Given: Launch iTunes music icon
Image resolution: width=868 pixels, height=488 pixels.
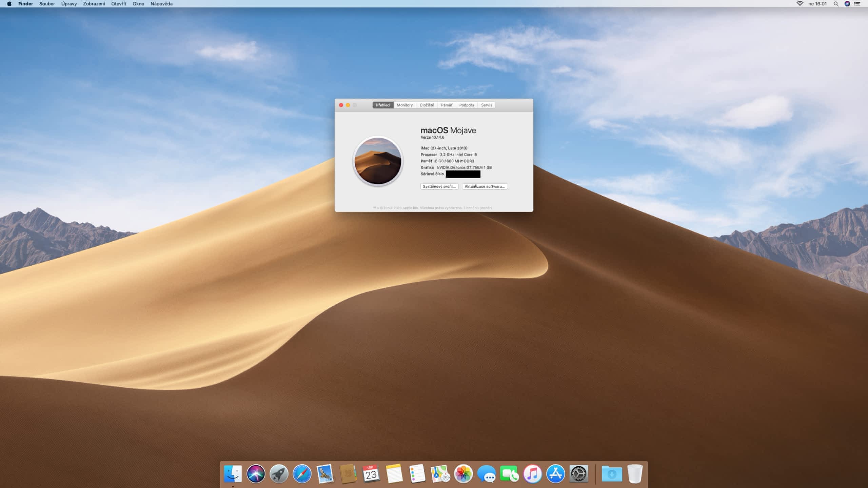Looking at the screenshot, I should coord(532,473).
